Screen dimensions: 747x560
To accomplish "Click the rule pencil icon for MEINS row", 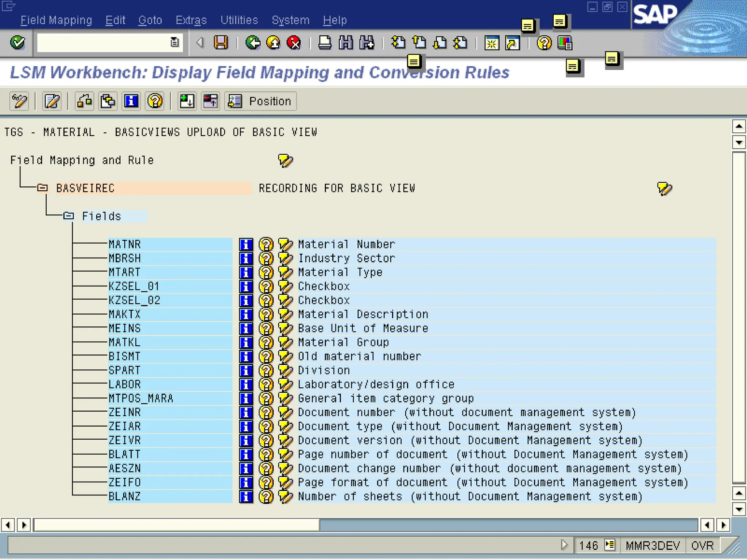I will [285, 328].
